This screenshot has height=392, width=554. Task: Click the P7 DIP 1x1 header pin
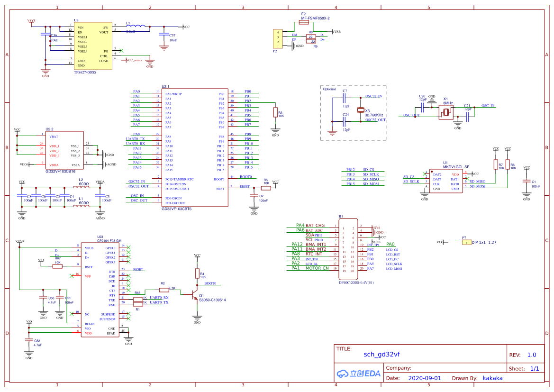point(466,242)
